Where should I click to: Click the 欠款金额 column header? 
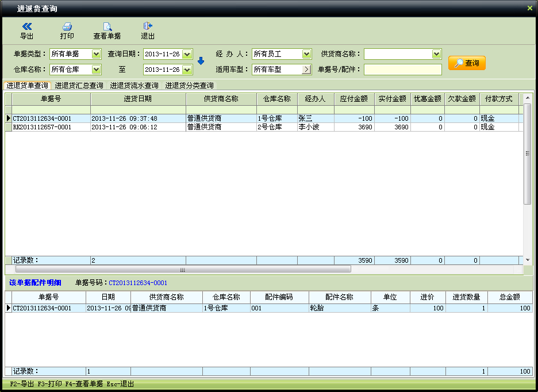pyautogui.click(x=462, y=99)
